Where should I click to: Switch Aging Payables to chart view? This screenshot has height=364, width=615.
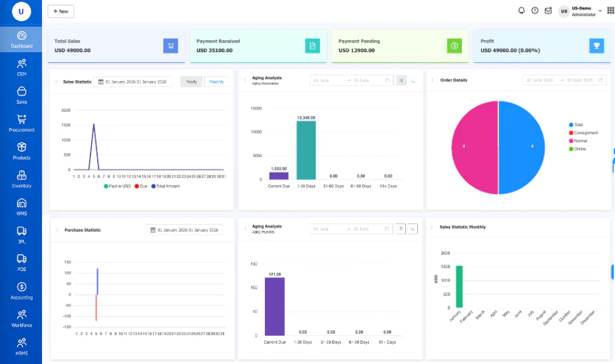click(x=413, y=228)
